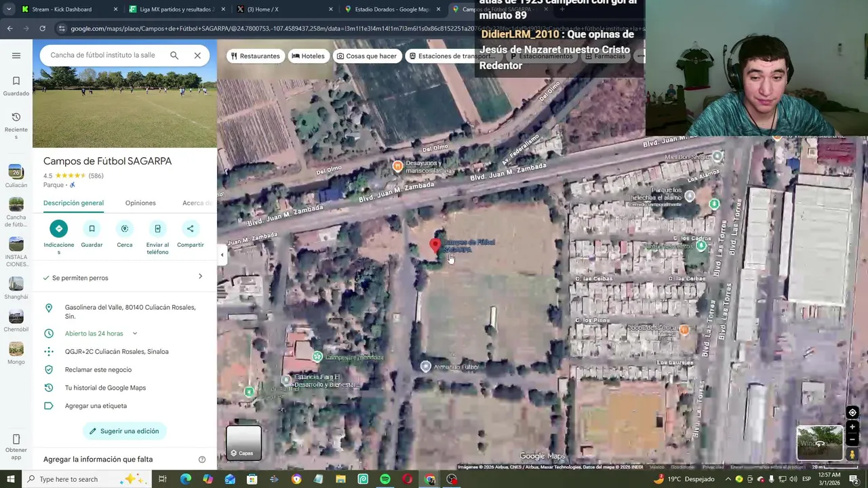Image resolution: width=868 pixels, height=488 pixels.
Task: Click Agregar una etiqueta
Action: pyautogui.click(x=125, y=406)
